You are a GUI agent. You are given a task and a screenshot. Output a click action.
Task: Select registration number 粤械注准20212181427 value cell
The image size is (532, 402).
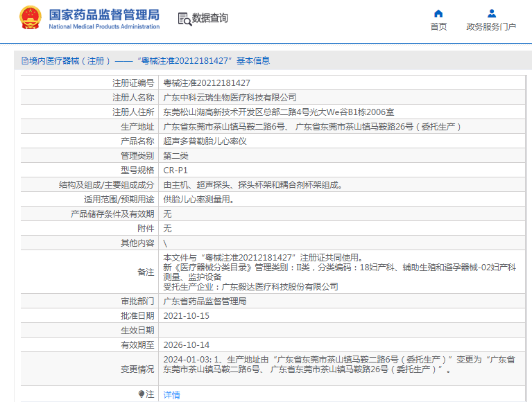point(207,83)
